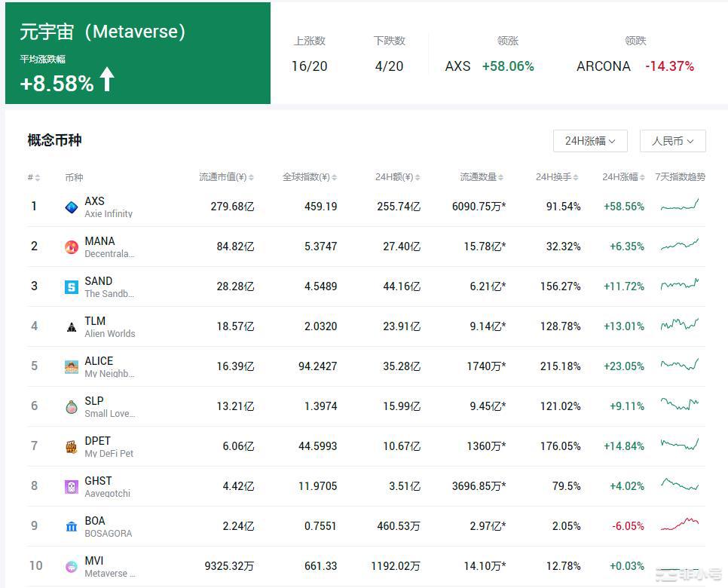Click the AXS Axie Infinity coin icon
The height and width of the screenshot is (588, 728).
(72, 207)
